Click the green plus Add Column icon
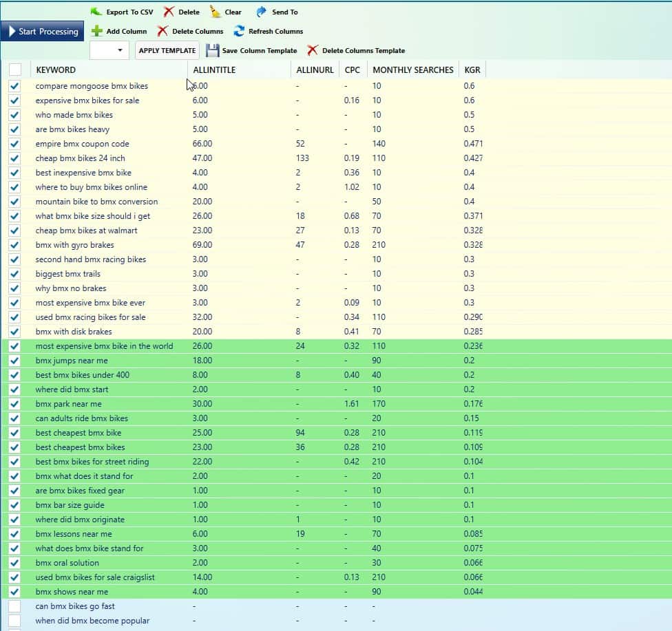Image resolution: width=672 pixels, height=631 pixels. (97, 31)
